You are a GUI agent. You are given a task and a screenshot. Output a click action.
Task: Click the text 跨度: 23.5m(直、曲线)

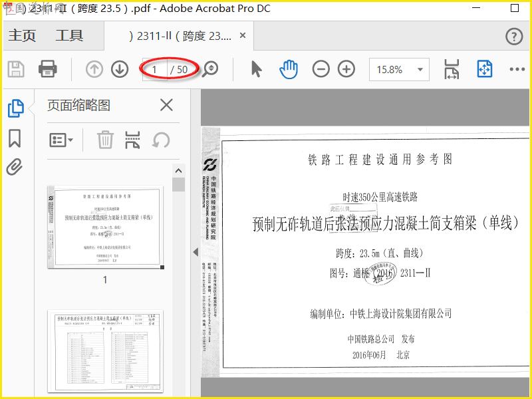379,253
